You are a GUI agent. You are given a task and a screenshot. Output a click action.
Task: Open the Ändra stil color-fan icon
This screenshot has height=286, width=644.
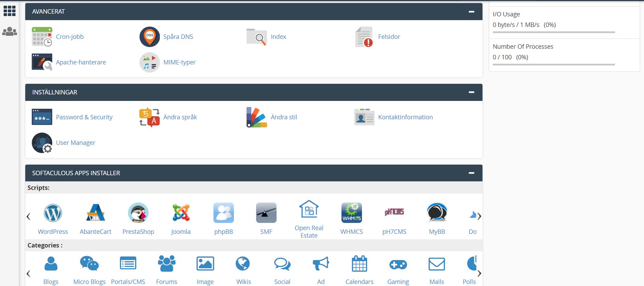(257, 117)
